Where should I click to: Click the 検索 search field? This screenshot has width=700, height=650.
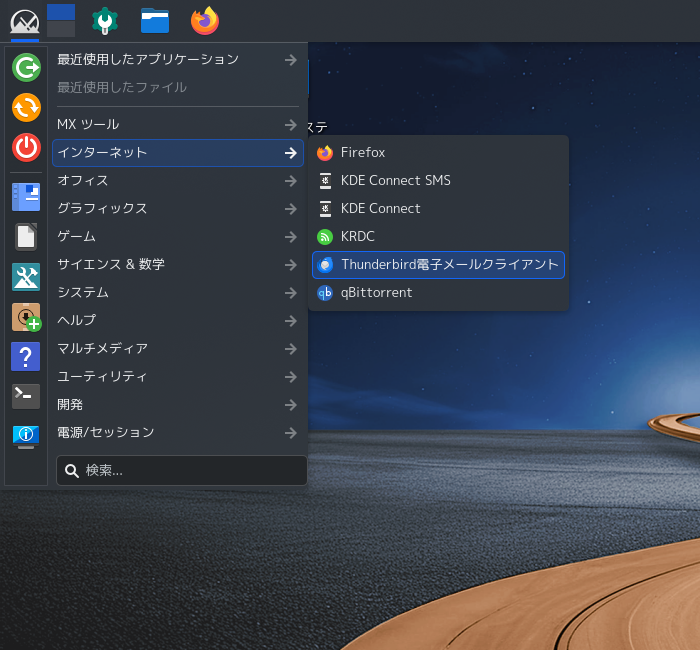(x=182, y=470)
